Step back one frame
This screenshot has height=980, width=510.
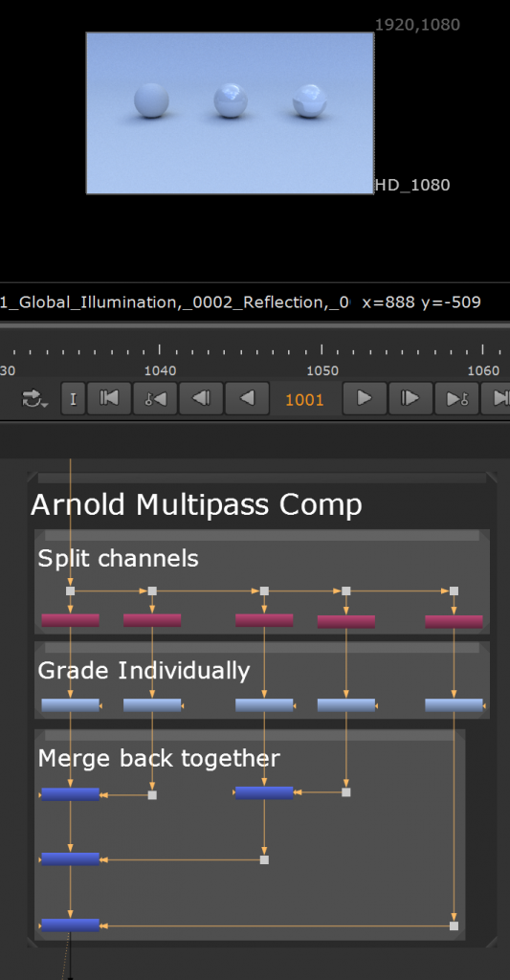pyautogui.click(x=201, y=398)
